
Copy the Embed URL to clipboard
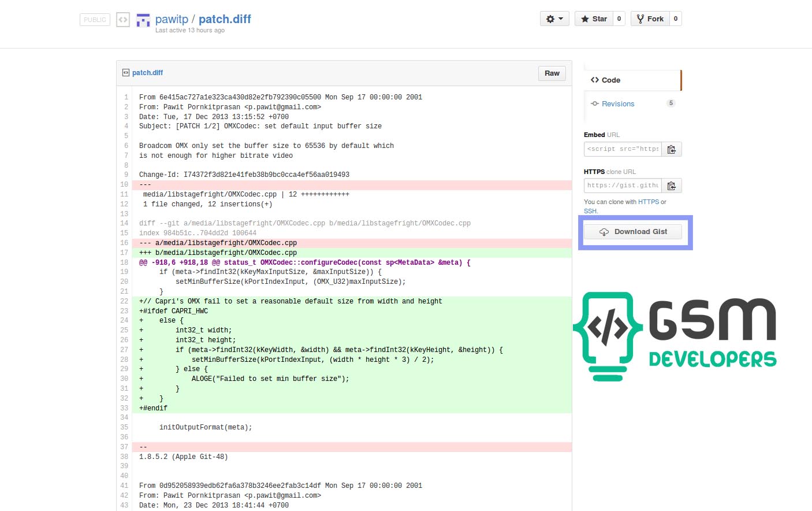672,149
